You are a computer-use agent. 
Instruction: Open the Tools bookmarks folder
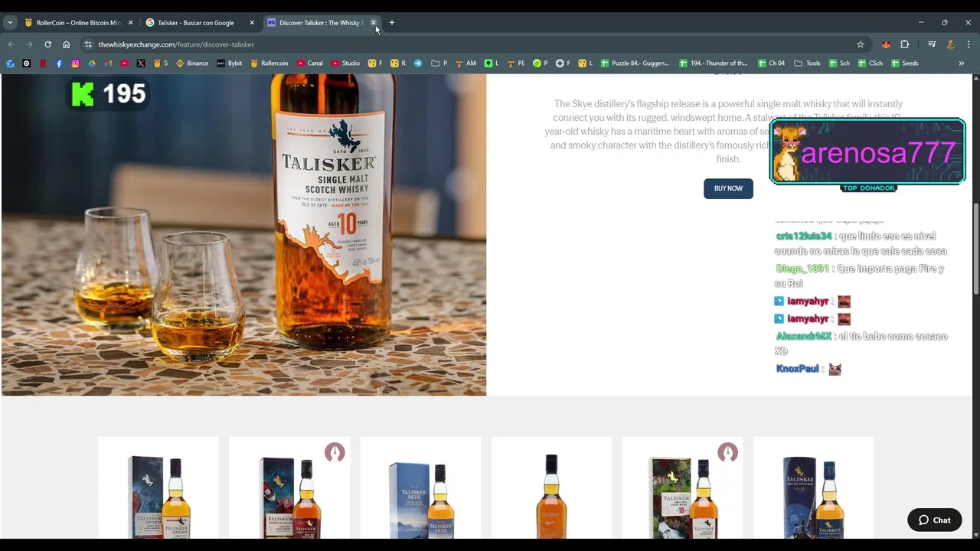(808, 64)
